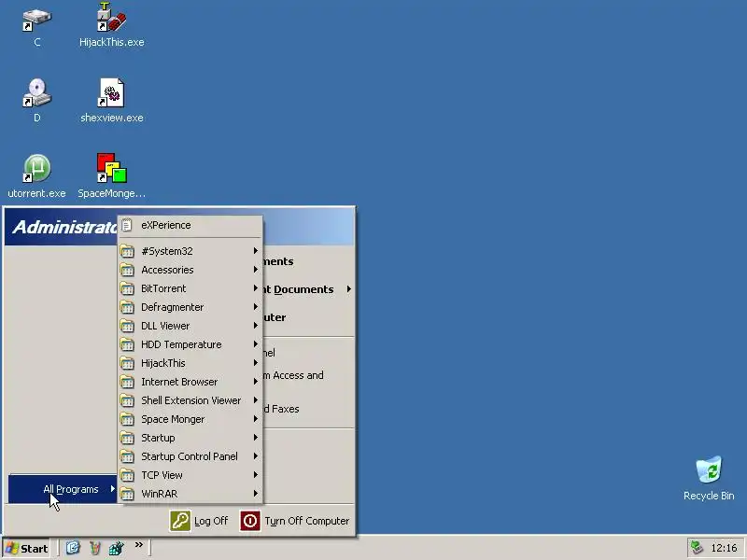Open HijackThis program folder
The image size is (747, 560).
point(190,363)
